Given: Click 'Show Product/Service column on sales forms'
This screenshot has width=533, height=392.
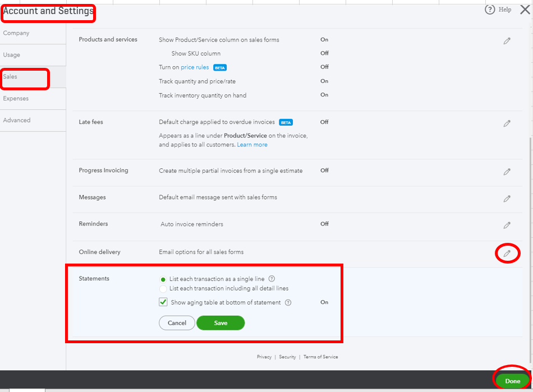Looking at the screenshot, I should tap(219, 40).
